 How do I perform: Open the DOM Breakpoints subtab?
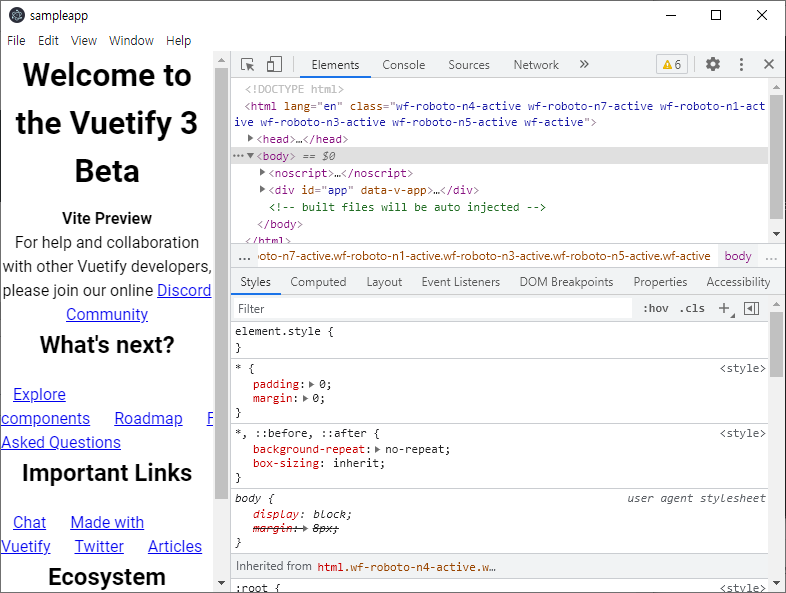[566, 282]
